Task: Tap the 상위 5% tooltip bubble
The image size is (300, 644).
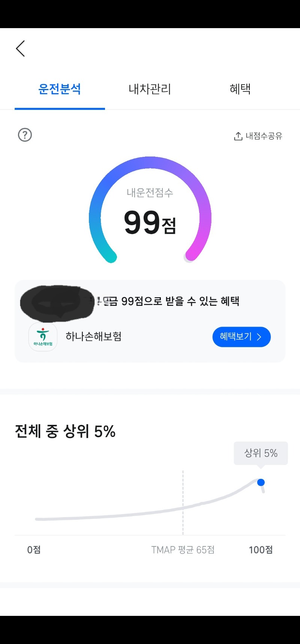Action: tap(261, 453)
